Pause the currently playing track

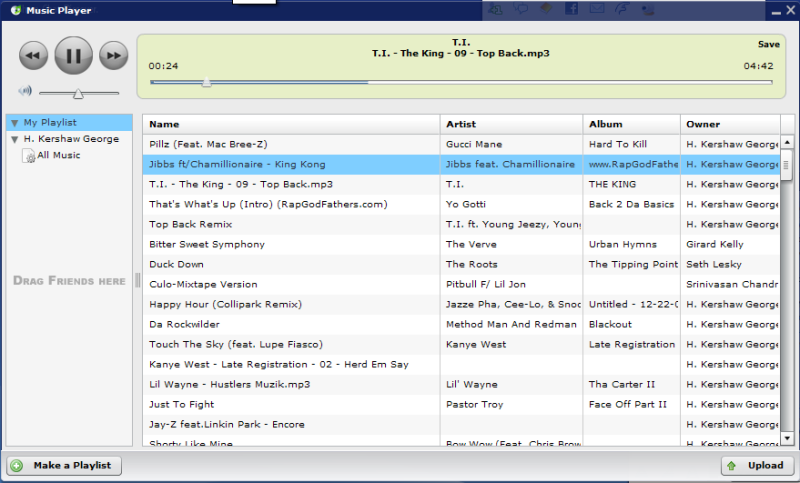tap(72, 56)
